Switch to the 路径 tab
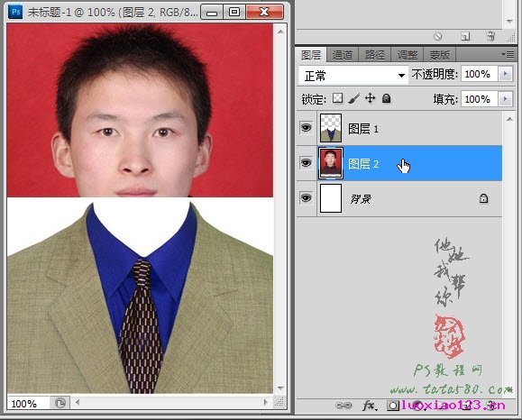The width and height of the screenshot is (522, 420). (374, 55)
